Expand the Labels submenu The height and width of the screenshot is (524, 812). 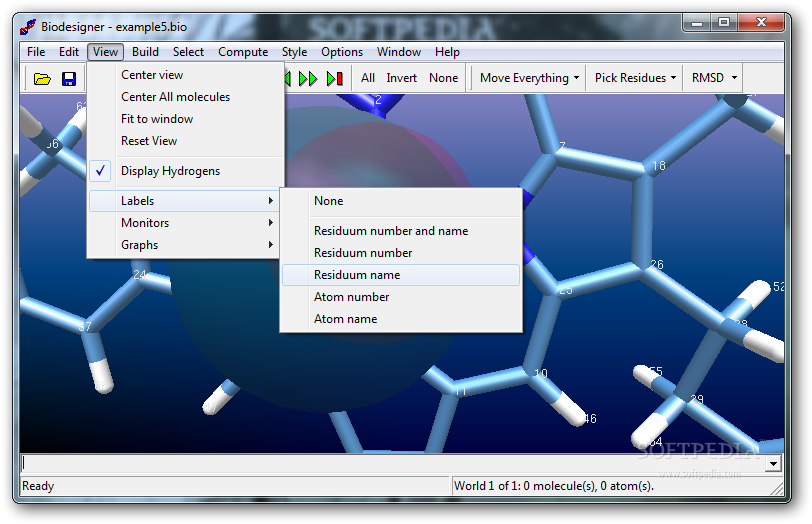[185, 201]
